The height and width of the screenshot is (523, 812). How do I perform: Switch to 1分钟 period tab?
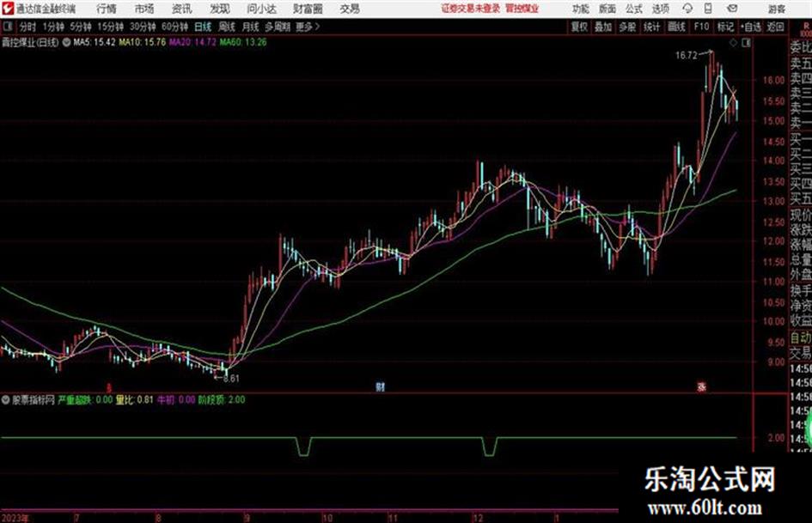(x=53, y=27)
